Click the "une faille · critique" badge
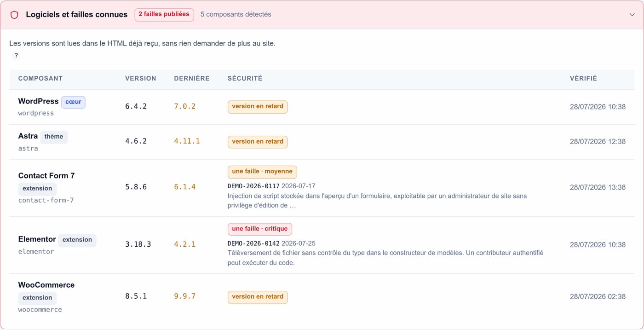The width and height of the screenshot is (644, 330). 260,229
